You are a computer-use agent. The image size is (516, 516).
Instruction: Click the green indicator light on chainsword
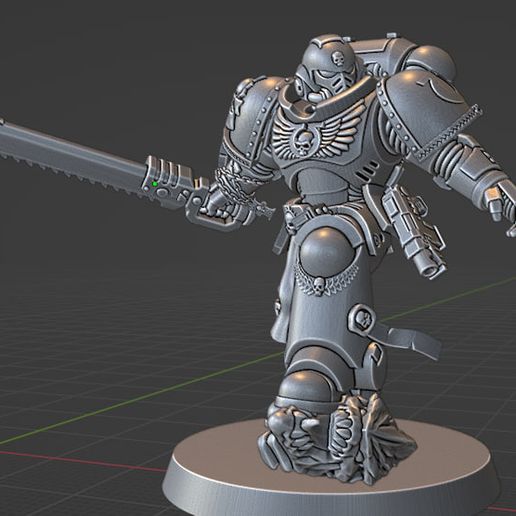click(x=155, y=184)
